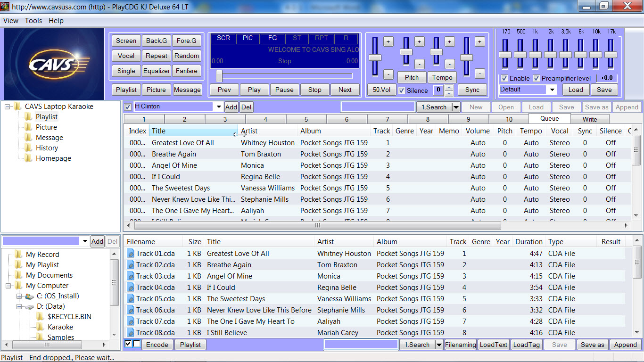Click the Track 01.cda file icon
Screen dimensions: 644x362
(x=131, y=254)
